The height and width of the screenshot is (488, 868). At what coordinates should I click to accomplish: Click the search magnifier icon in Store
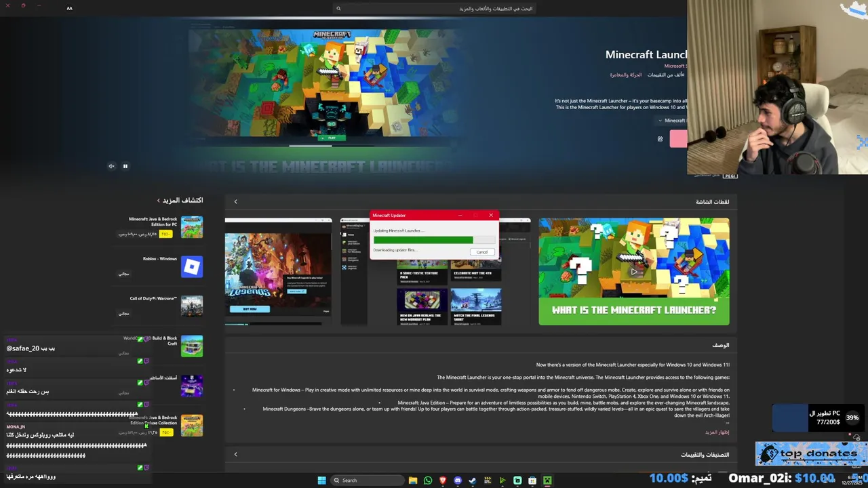[338, 8]
